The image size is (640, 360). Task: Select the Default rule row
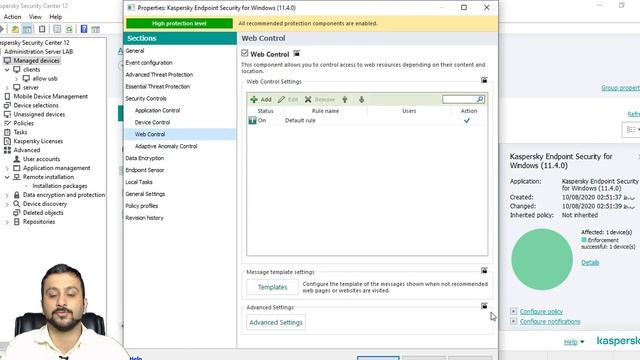(x=367, y=120)
